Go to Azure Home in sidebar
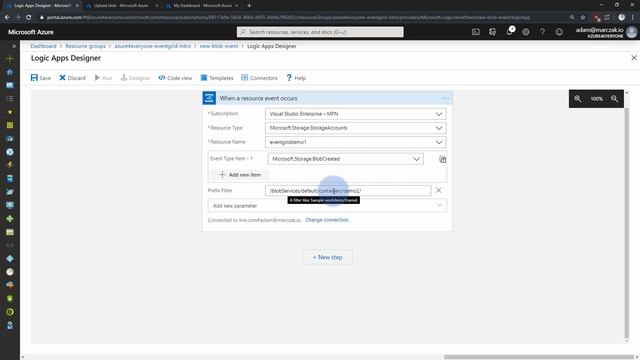This screenshot has width=640, height=360. (x=10, y=72)
